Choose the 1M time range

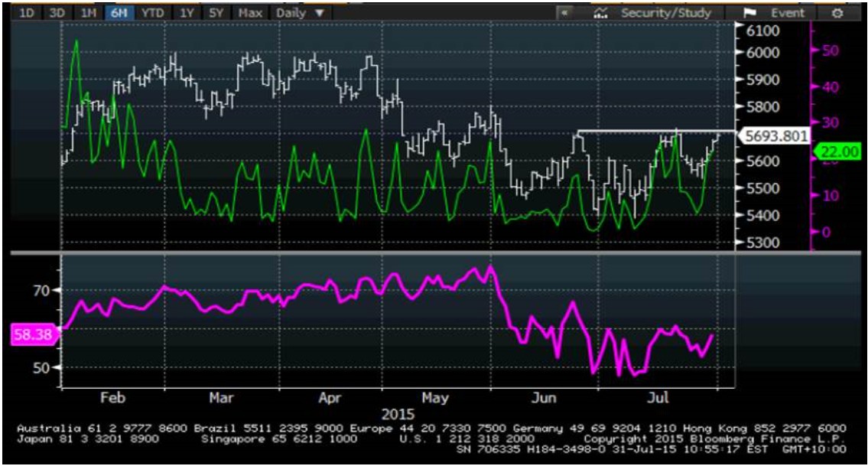(x=87, y=13)
